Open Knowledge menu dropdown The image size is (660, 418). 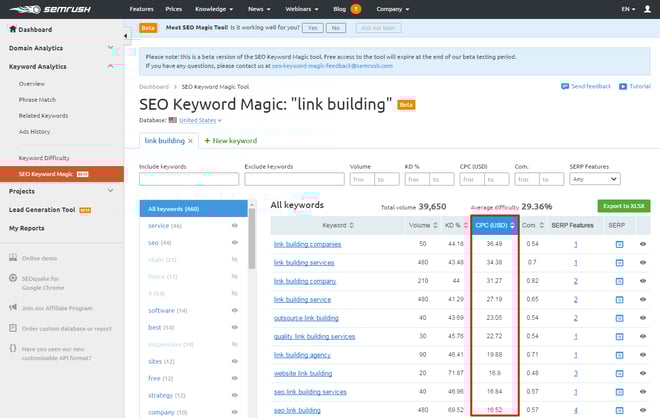pyautogui.click(x=214, y=9)
